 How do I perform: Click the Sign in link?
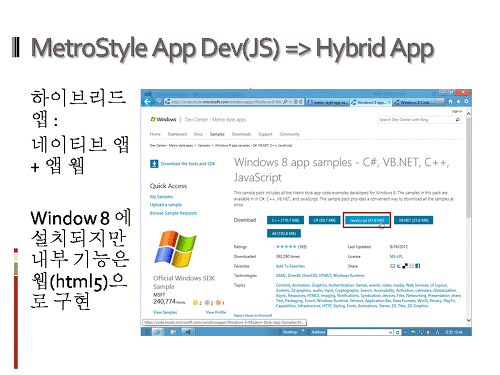(x=457, y=111)
